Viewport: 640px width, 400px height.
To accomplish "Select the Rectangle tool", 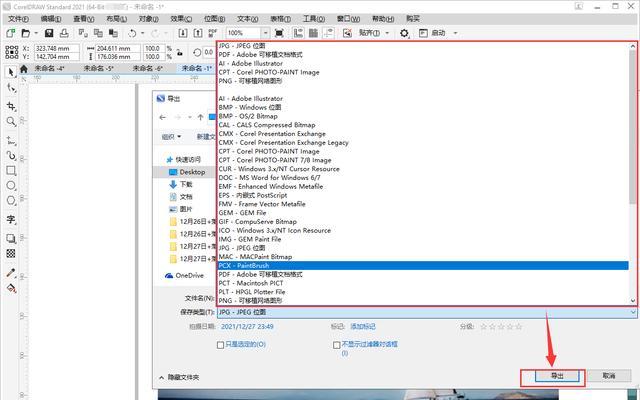I will coord(11,170).
